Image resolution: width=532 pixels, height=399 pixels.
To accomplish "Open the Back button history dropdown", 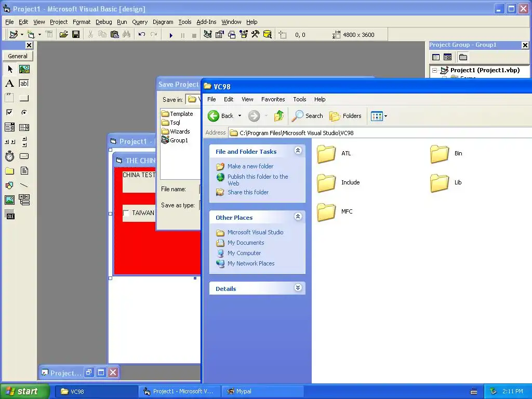I will (x=240, y=116).
